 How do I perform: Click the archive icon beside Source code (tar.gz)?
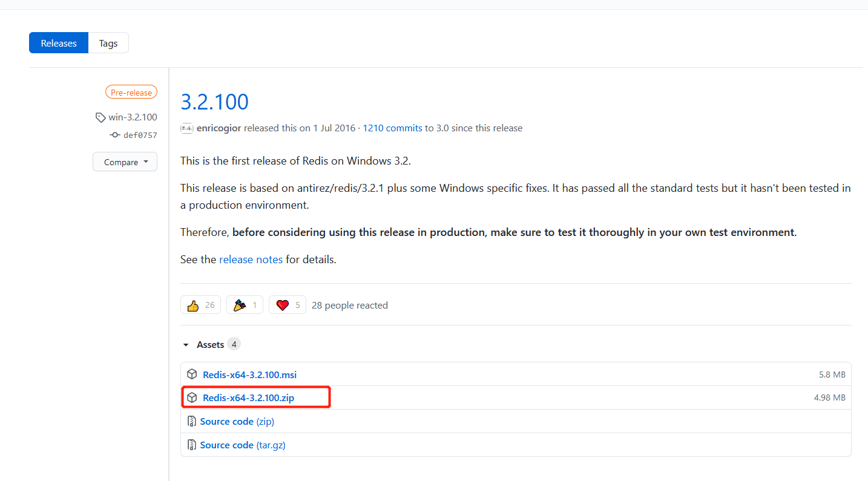(192, 445)
